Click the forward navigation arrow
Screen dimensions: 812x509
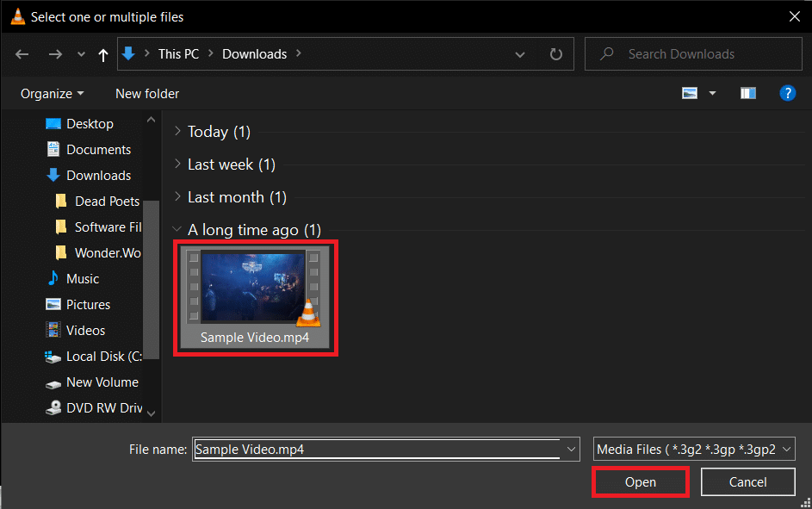55,53
